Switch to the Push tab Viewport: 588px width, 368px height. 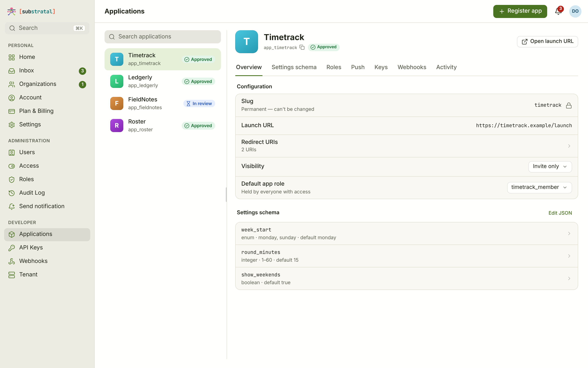tap(357, 67)
